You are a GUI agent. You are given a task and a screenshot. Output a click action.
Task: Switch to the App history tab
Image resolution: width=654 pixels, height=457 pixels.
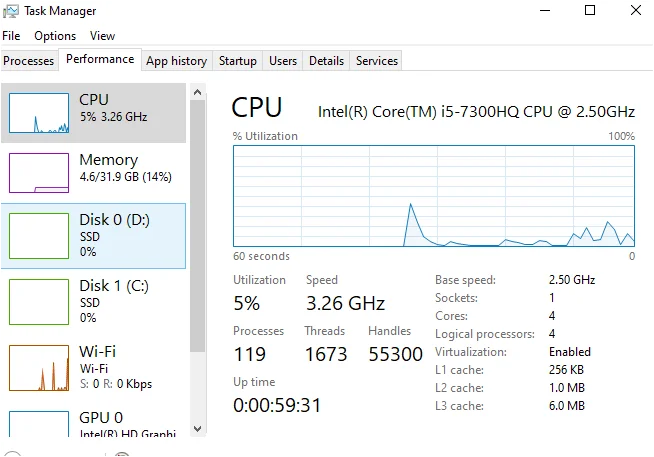pos(176,61)
